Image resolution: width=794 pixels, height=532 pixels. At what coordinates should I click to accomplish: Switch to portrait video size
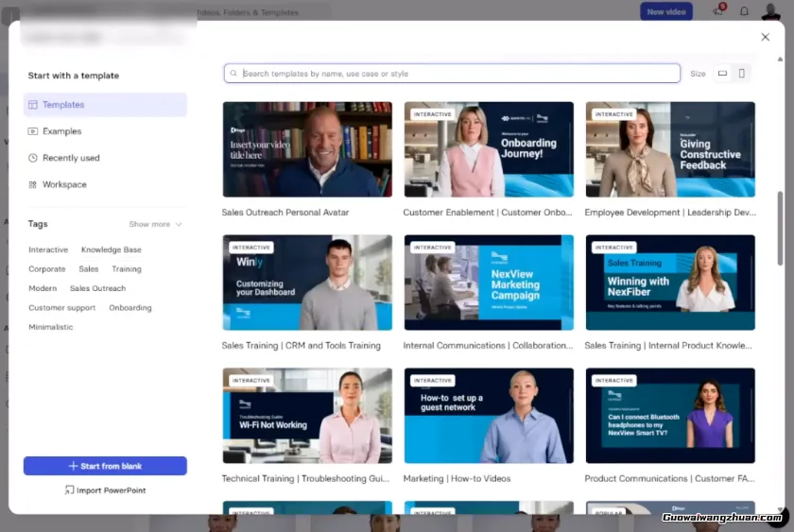point(741,74)
